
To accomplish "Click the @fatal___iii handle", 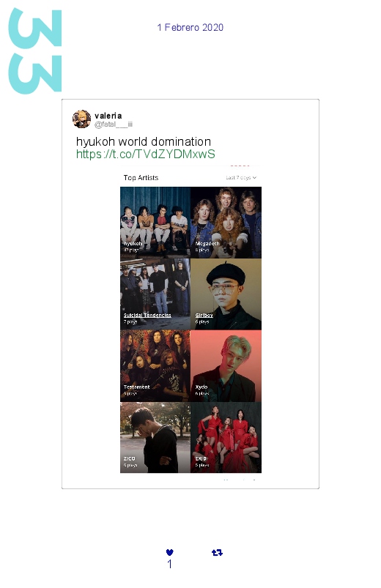I will click(114, 124).
